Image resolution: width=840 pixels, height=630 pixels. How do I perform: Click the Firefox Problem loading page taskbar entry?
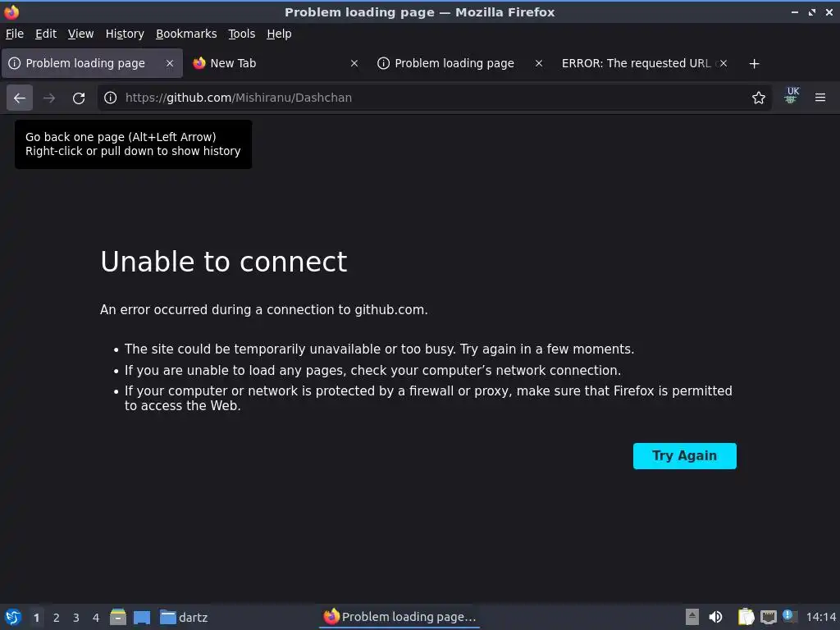(399, 617)
